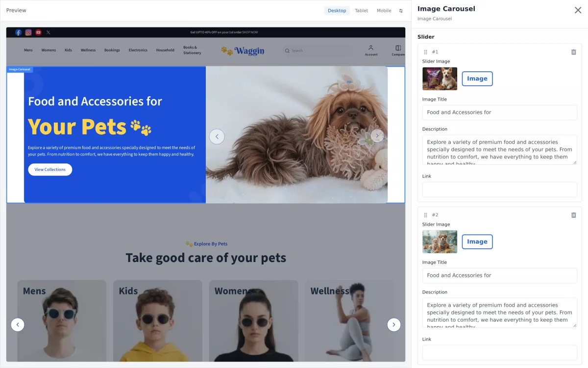Close the Image Carousel panel
588x368 pixels.
point(578,10)
